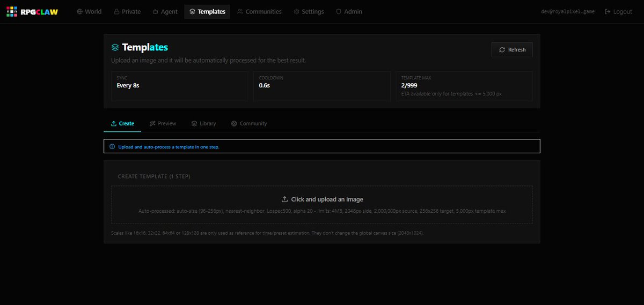Click the layers icon beside Templates heading
Image resolution: width=644 pixels, height=305 pixels.
[x=115, y=48]
